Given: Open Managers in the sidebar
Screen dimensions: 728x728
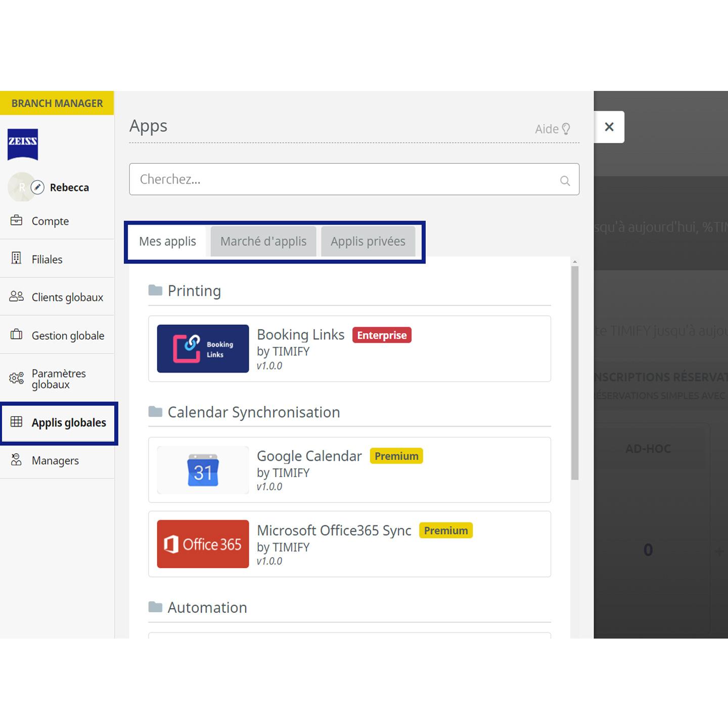Looking at the screenshot, I should (57, 461).
